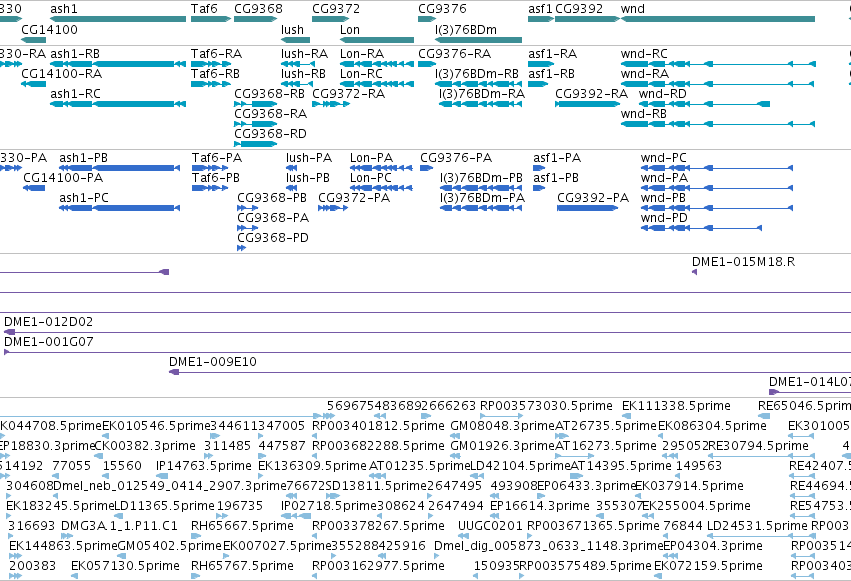851x581 pixels.
Task: Select BAC clone DME1-012D02
Action: pyautogui.click(x=427, y=333)
